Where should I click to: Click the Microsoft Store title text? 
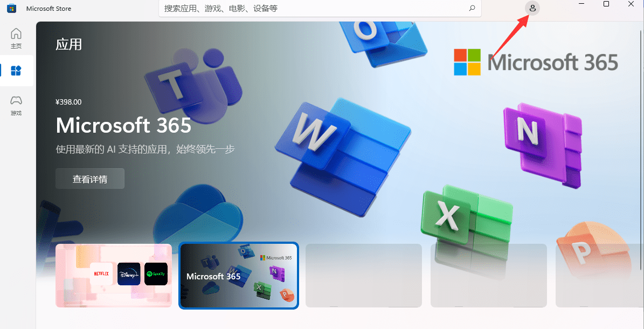tap(49, 9)
